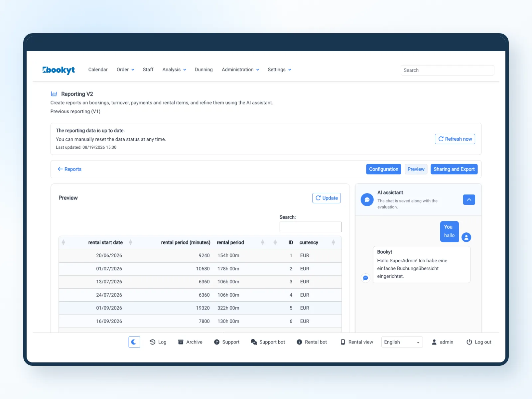This screenshot has height=399, width=532.
Task: Open the Calendar menu item
Action: 98,69
